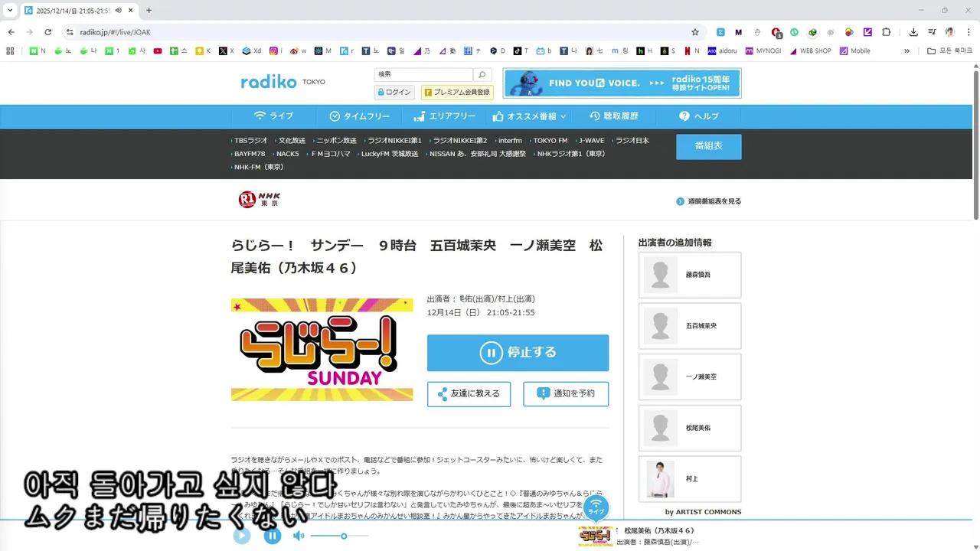This screenshot has height=551, width=980.
Task: Select the タイムフリー navigation tab
Action: (x=360, y=116)
